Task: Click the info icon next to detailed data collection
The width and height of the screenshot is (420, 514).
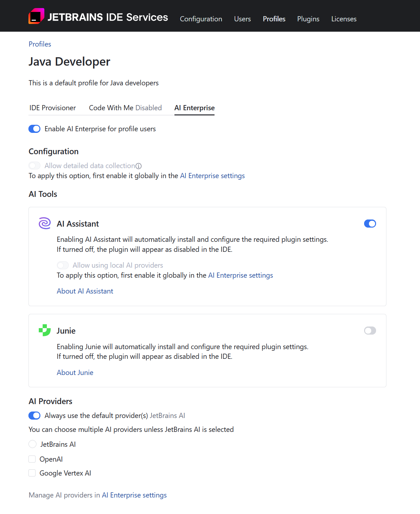Action: click(x=139, y=166)
